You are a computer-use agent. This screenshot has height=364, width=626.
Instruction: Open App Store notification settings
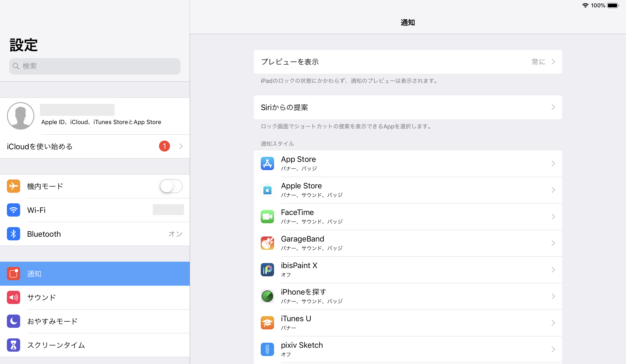pyautogui.click(x=408, y=163)
